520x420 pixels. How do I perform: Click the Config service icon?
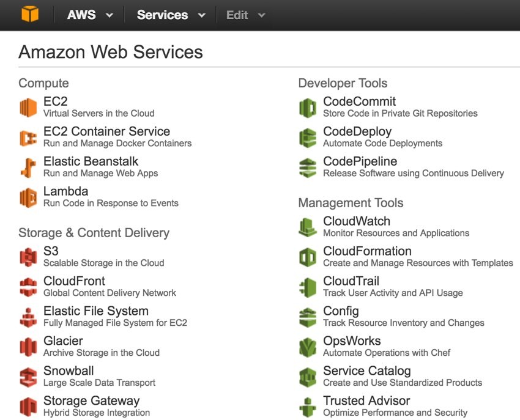pos(308,317)
